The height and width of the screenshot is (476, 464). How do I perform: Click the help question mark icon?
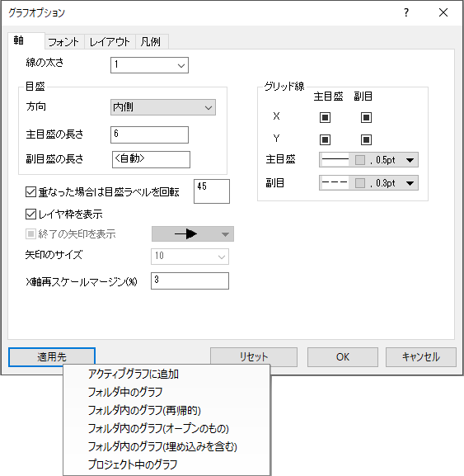point(406,12)
